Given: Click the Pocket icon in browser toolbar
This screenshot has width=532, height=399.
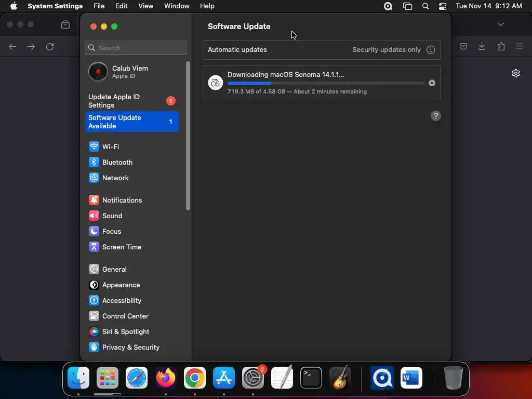Looking at the screenshot, I should pos(463,46).
